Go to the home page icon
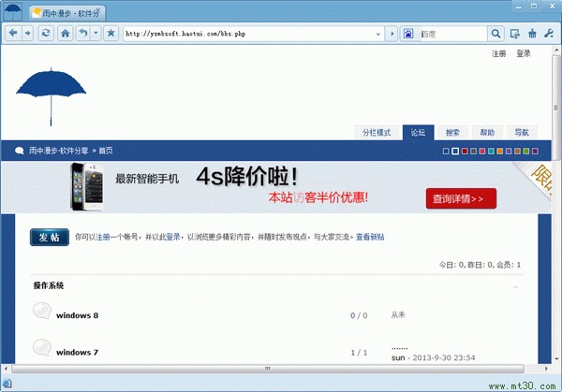 click(x=66, y=34)
